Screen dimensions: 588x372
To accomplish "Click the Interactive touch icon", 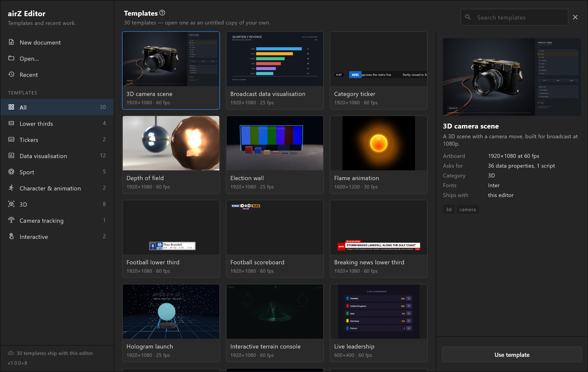I will click(11, 236).
